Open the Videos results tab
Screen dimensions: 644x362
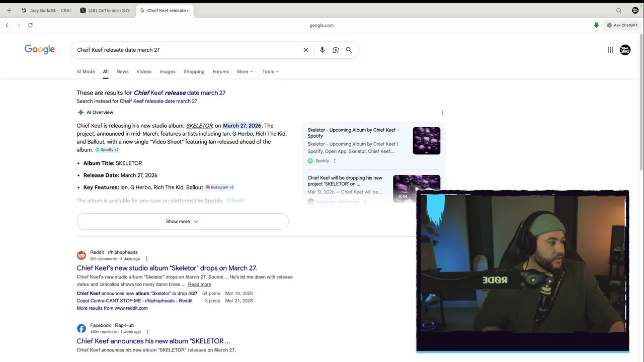tap(144, 71)
